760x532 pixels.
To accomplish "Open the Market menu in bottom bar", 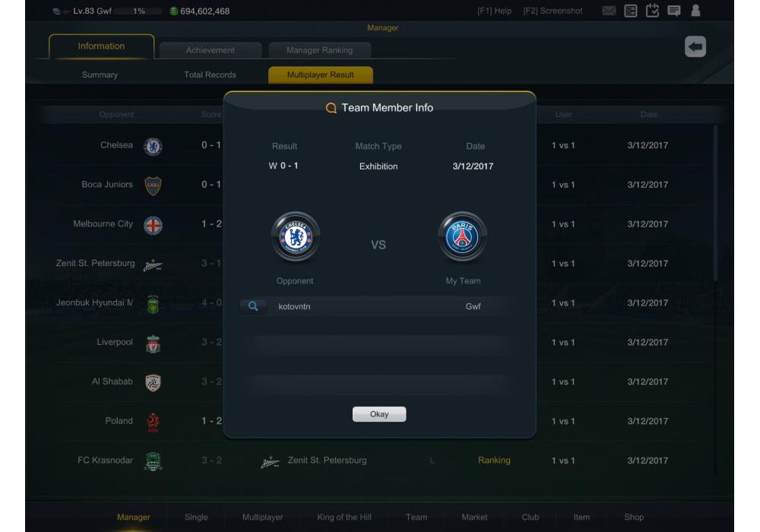I will pos(474,517).
